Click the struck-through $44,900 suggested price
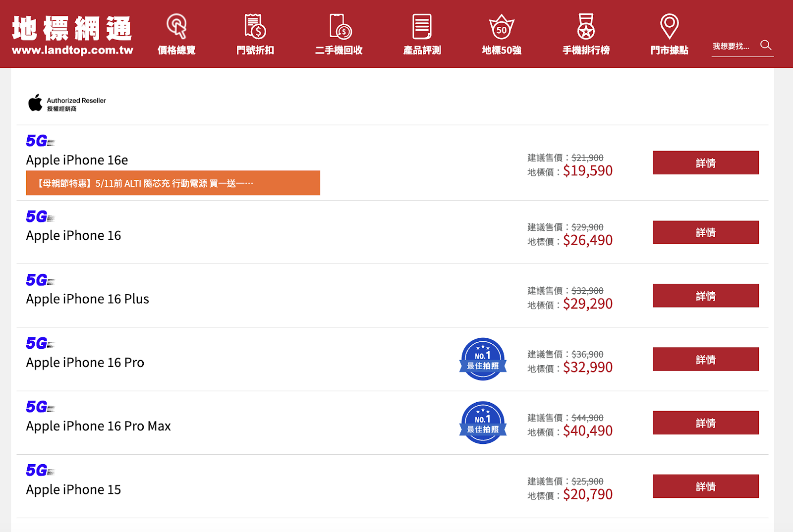The image size is (793, 532). tap(587, 418)
